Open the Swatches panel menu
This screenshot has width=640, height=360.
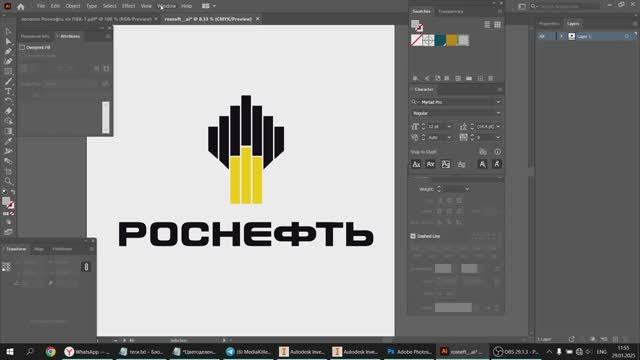pos(500,11)
